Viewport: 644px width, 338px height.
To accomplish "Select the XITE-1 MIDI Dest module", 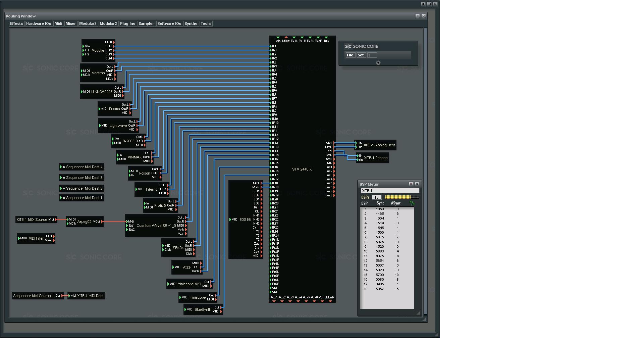I will pos(87,296).
